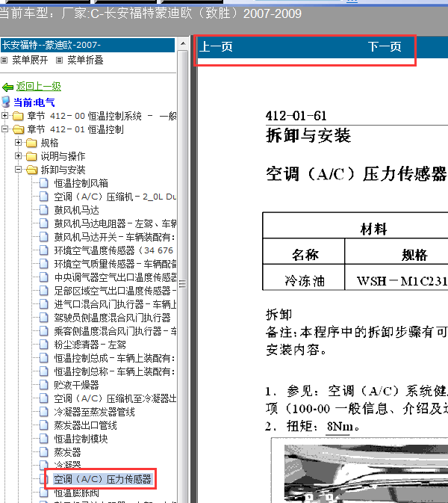Click the computer icon beside 当前:电气

coord(6,102)
